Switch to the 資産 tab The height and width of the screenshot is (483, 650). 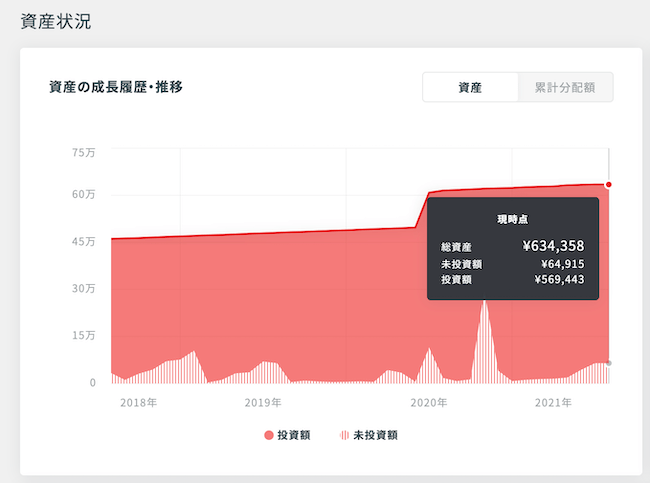[470, 87]
